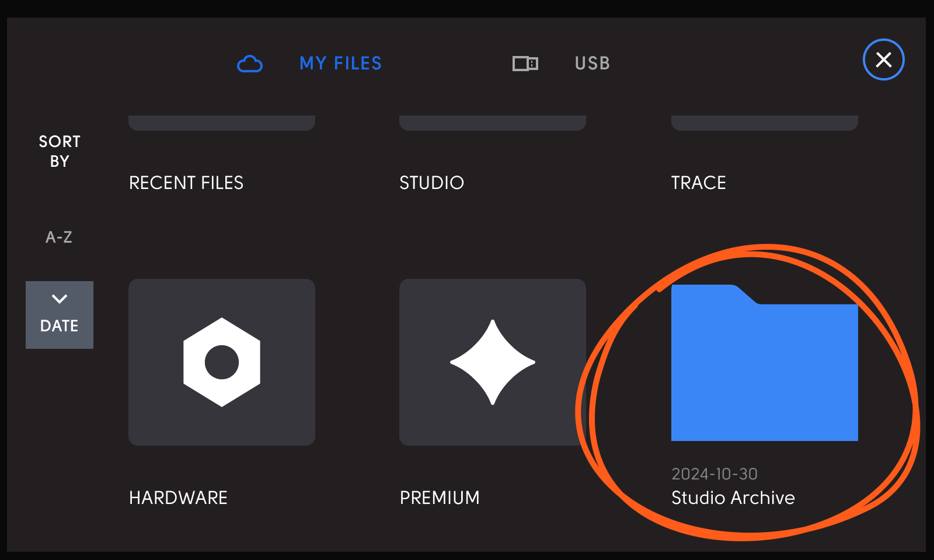Viewport: 934px width, 560px height.
Task: Switch to the MY FILES tab
Action: pyautogui.click(x=340, y=63)
